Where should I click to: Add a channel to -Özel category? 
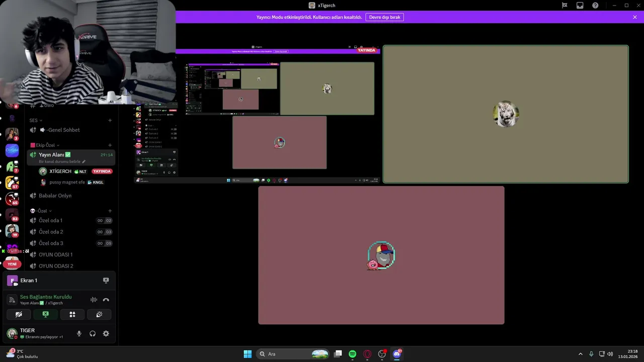(x=110, y=211)
